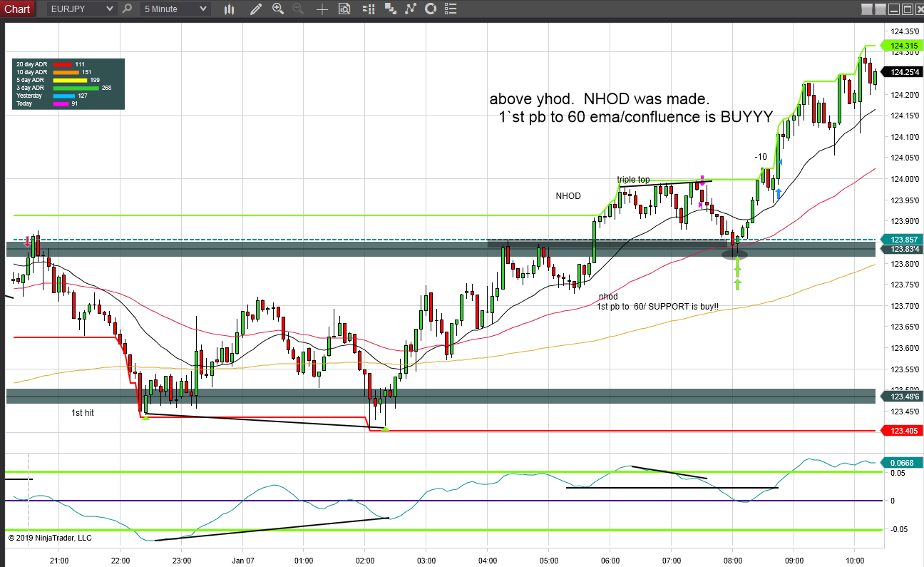Click the 20 day ADR legend label
The width and height of the screenshot is (924, 567).
[x=32, y=64]
